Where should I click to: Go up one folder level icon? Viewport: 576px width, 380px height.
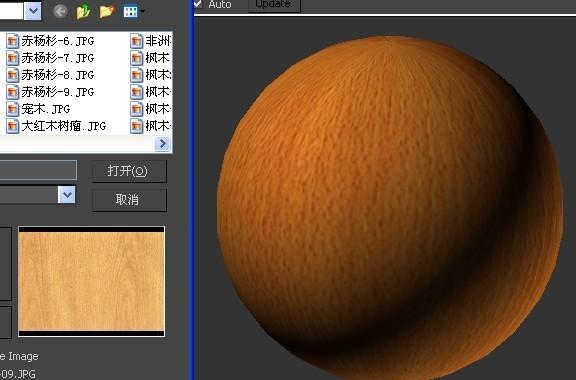[x=83, y=11]
